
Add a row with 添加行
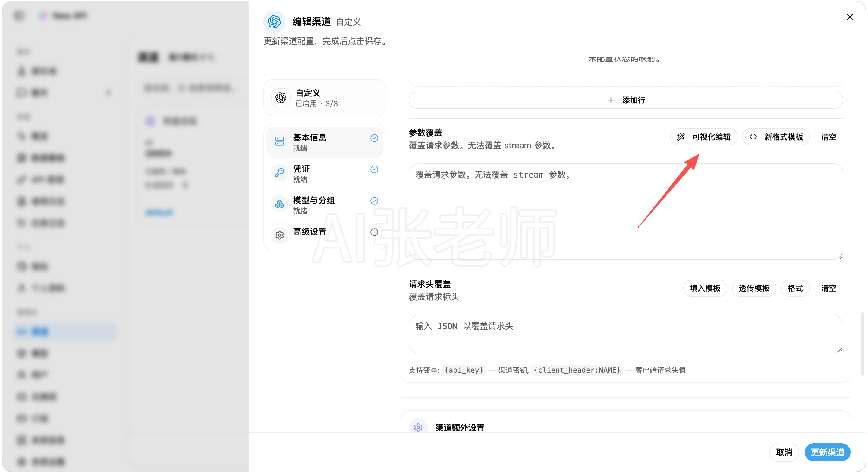click(626, 100)
